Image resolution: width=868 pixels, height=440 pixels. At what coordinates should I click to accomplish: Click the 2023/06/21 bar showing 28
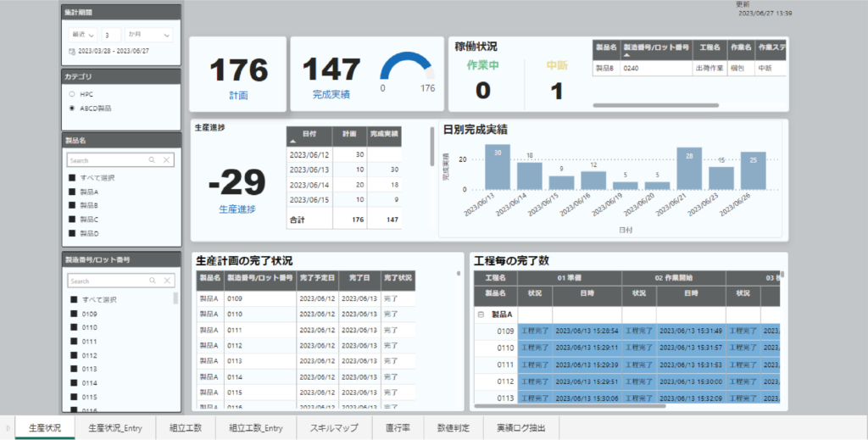(689, 168)
